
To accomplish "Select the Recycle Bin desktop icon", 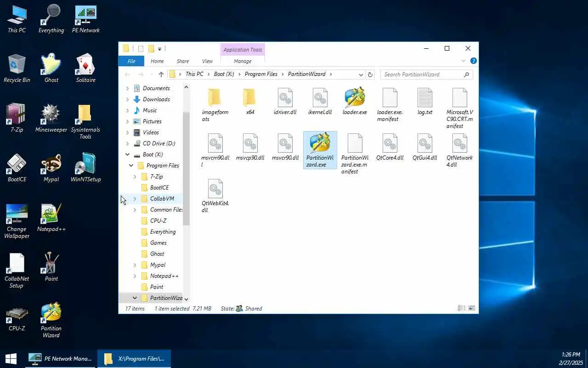I will coord(17,68).
